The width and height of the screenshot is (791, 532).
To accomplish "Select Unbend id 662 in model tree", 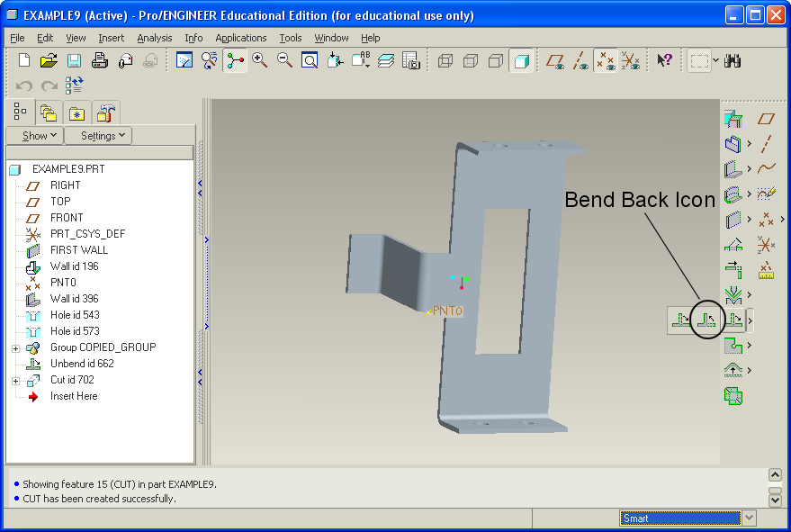I will tap(82, 364).
